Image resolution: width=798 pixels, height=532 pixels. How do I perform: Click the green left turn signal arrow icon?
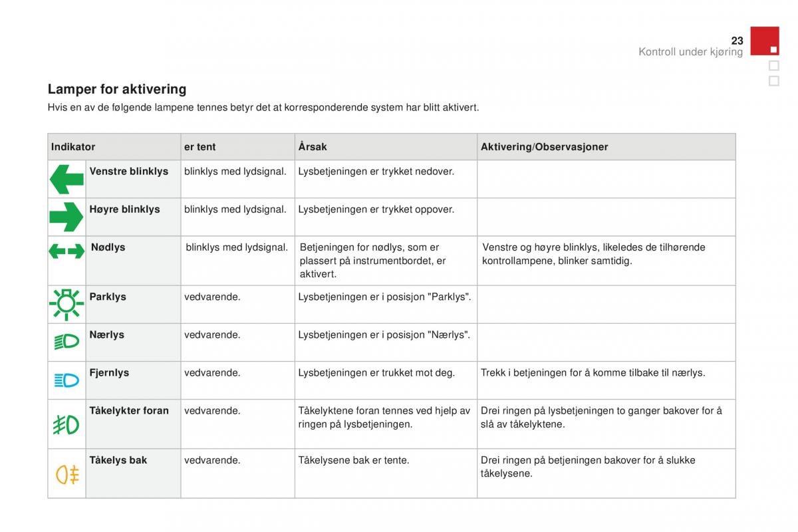pos(66,179)
